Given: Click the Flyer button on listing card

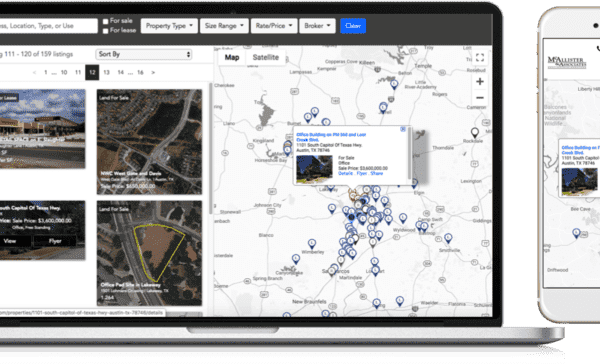Looking at the screenshot, I should pyautogui.click(x=55, y=241).
